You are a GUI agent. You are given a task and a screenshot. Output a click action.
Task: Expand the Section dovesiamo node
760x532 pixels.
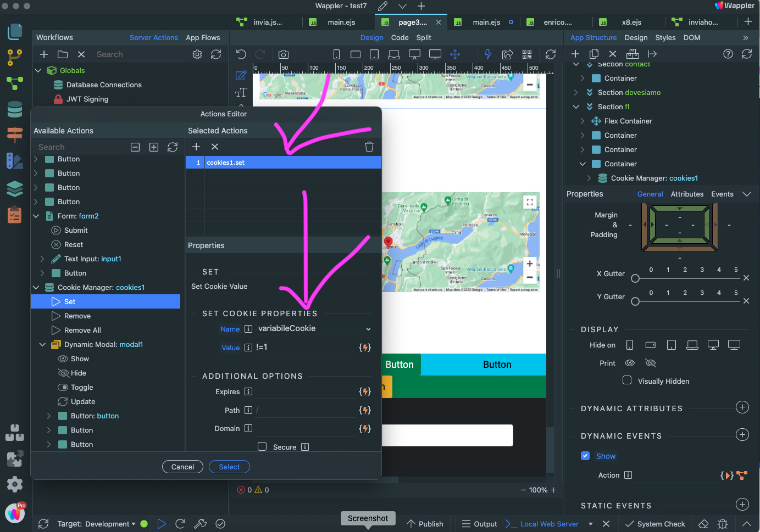(575, 92)
